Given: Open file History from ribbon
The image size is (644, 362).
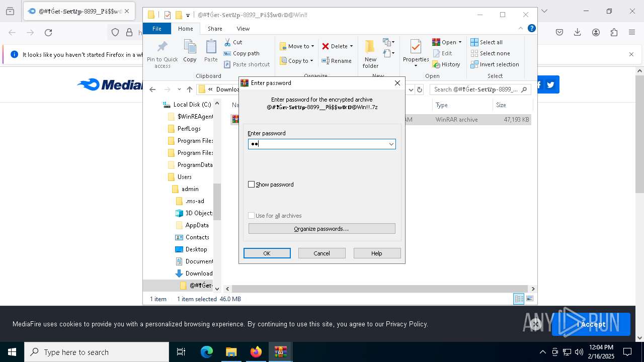Looking at the screenshot, I should pyautogui.click(x=446, y=64).
